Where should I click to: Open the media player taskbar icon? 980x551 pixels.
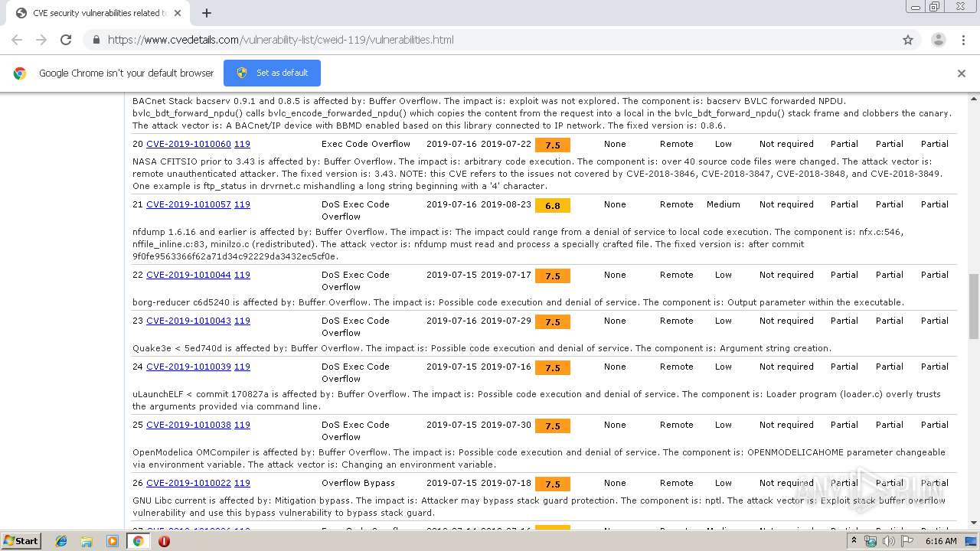coord(113,541)
